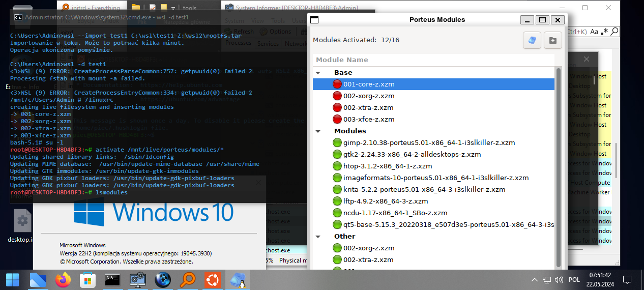Toggle the regex .* search option
This screenshot has height=290, width=644.
[604, 32]
